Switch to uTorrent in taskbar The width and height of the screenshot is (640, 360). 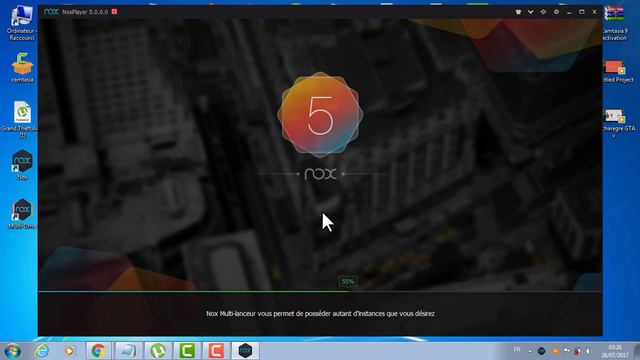158,351
